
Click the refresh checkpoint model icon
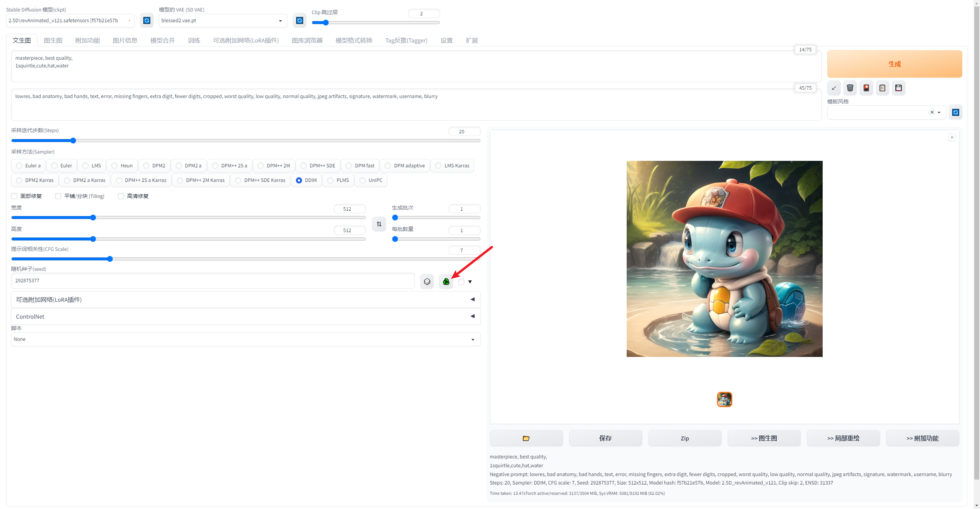(x=147, y=20)
